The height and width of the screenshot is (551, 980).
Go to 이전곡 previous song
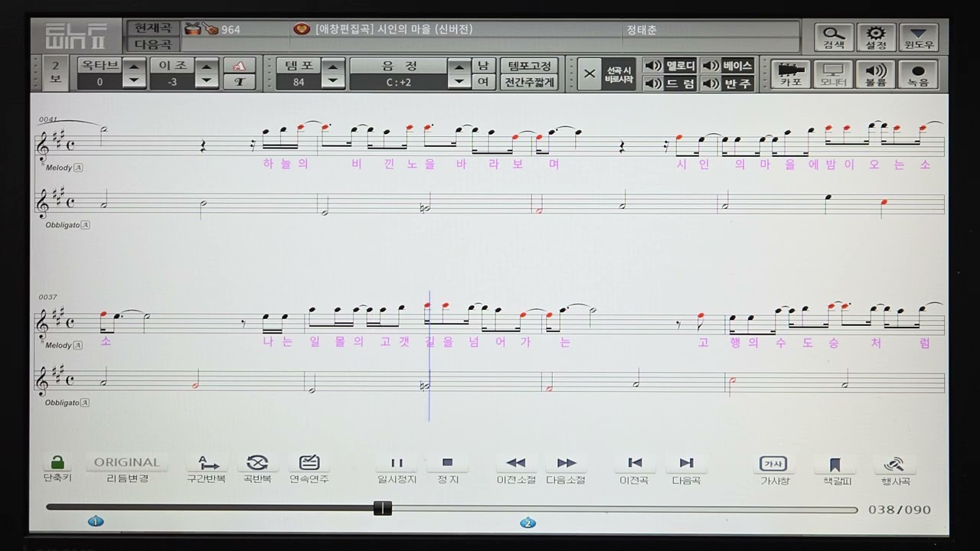pos(635,462)
